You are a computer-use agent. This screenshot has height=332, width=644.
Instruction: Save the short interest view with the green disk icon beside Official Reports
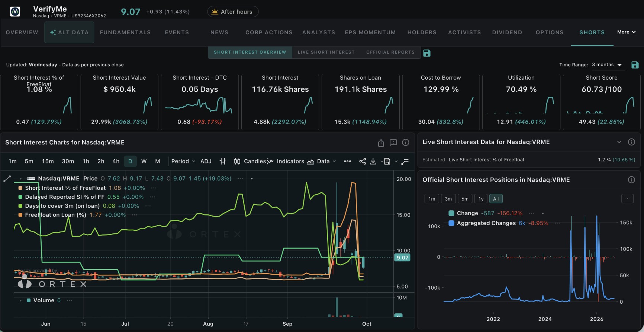427,53
